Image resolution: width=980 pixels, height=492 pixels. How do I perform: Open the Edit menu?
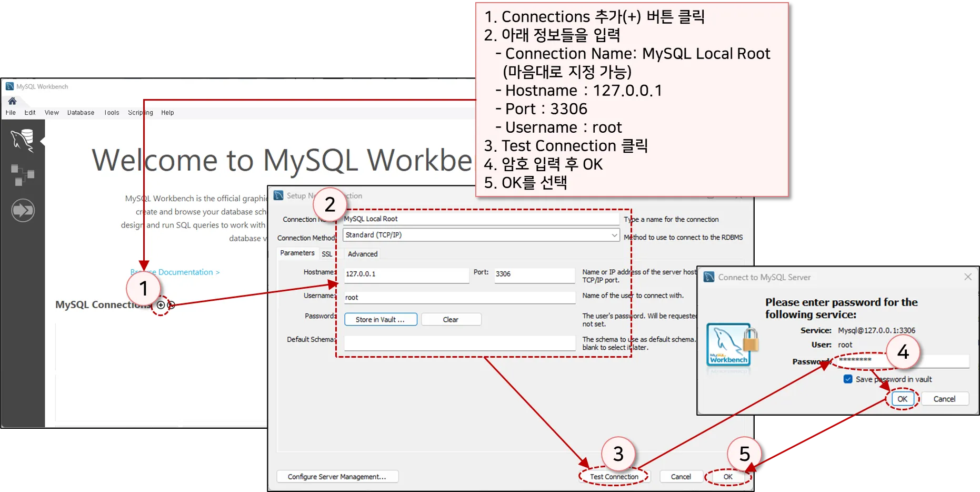[30, 113]
